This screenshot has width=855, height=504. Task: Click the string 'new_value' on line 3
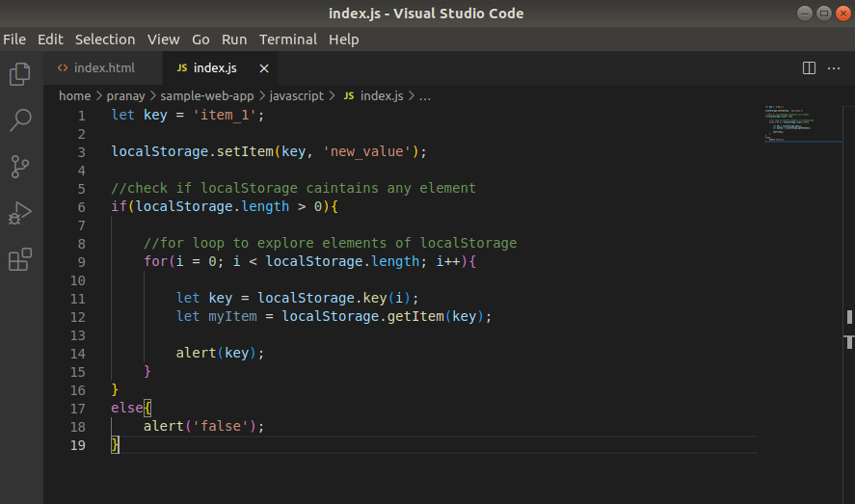point(366,151)
